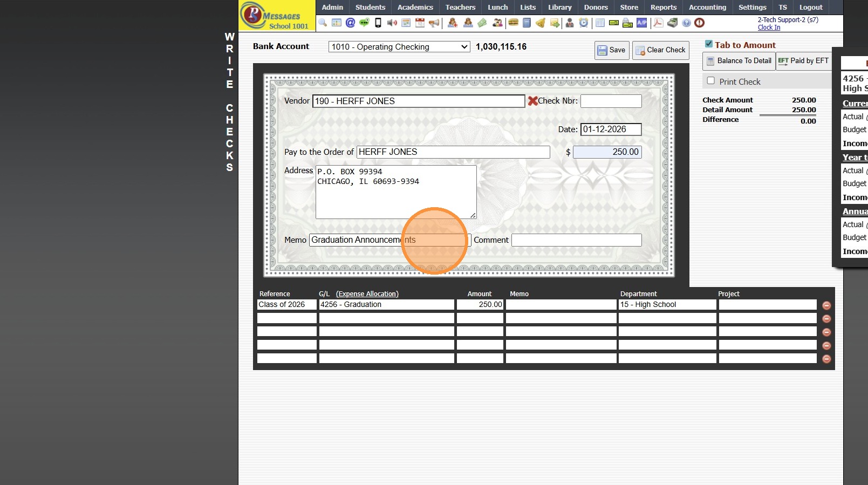Open the Teachers menu
868x485 pixels.
pos(461,8)
